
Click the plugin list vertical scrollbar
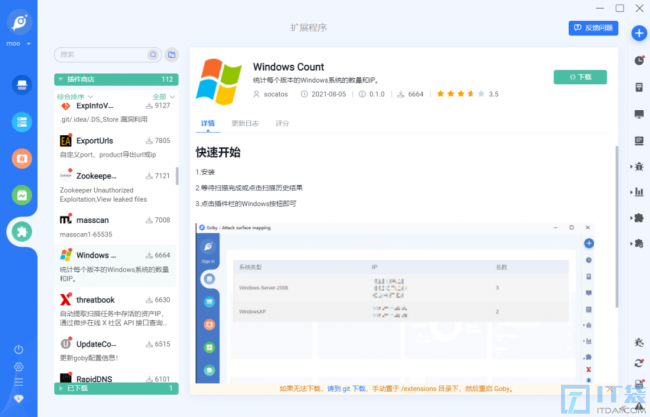[x=177, y=176]
